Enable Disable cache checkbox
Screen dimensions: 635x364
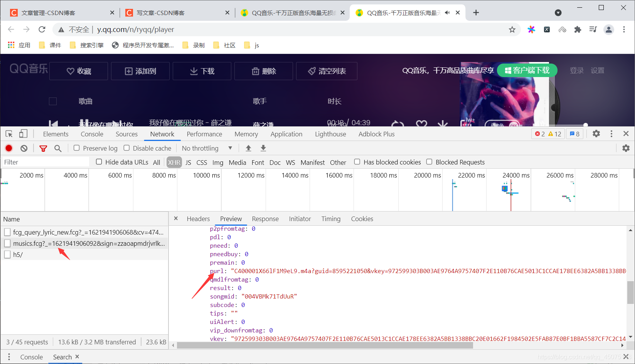point(126,148)
